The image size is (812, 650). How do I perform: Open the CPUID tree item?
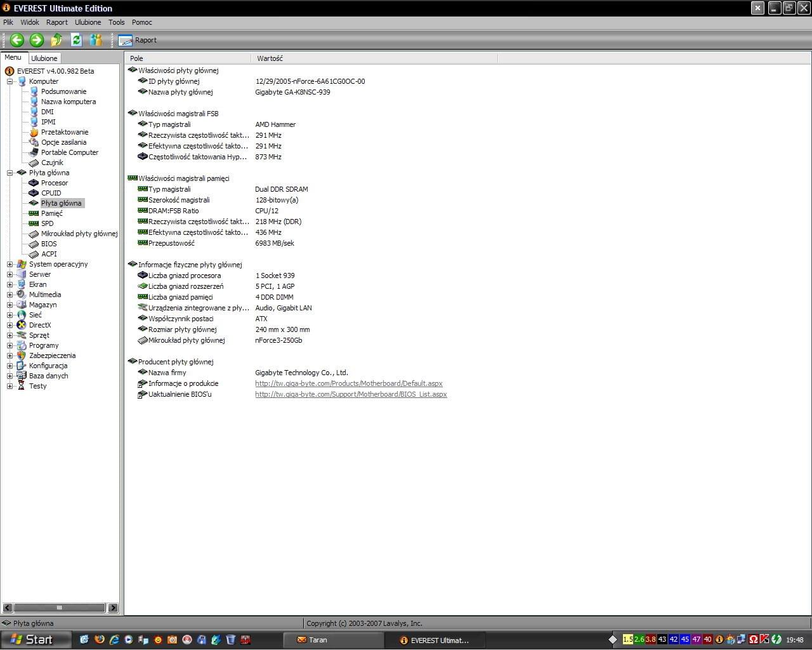tap(51, 193)
